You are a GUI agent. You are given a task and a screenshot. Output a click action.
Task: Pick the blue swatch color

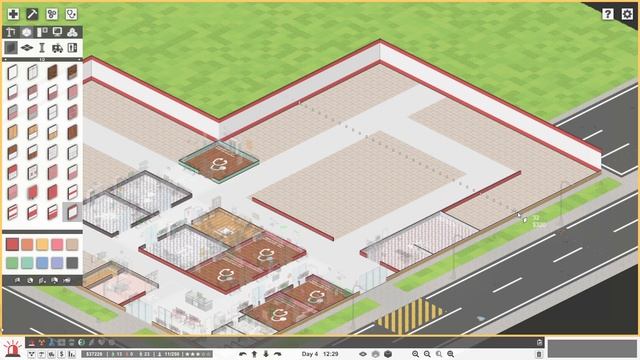point(42,262)
